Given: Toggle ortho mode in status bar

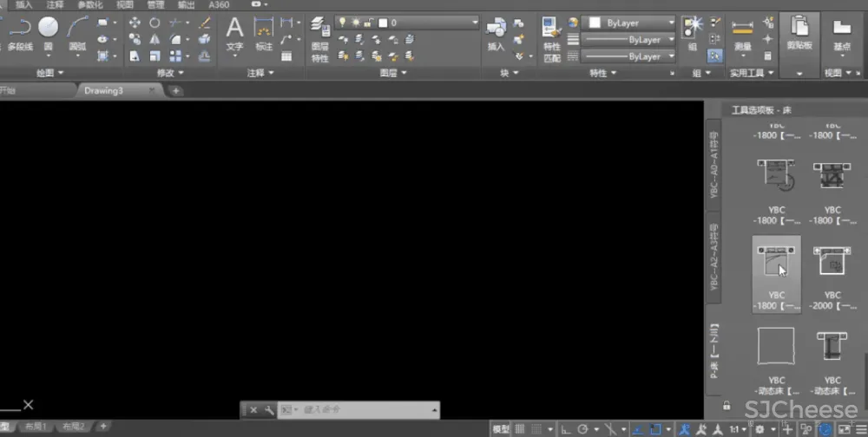Looking at the screenshot, I should (566, 429).
